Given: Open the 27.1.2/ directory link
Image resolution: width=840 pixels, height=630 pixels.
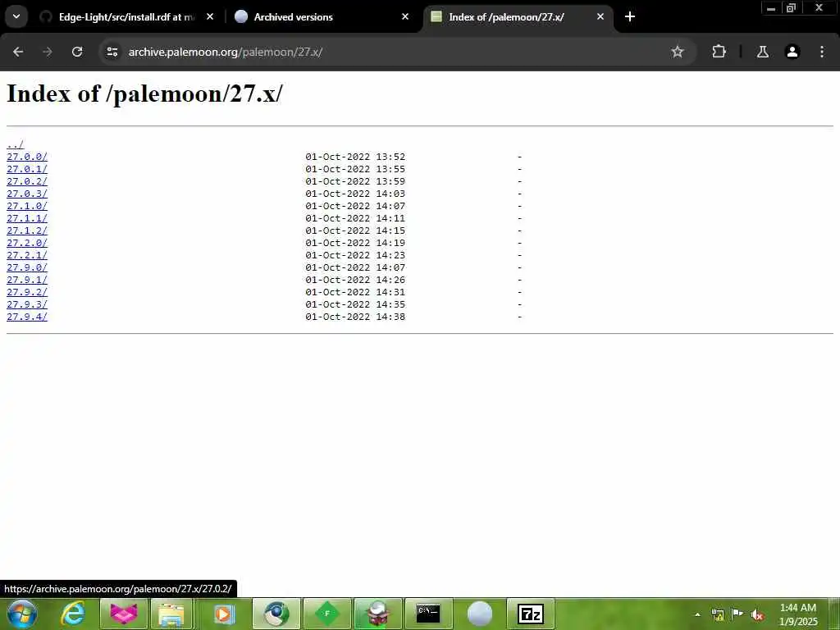Looking at the screenshot, I should [27, 231].
